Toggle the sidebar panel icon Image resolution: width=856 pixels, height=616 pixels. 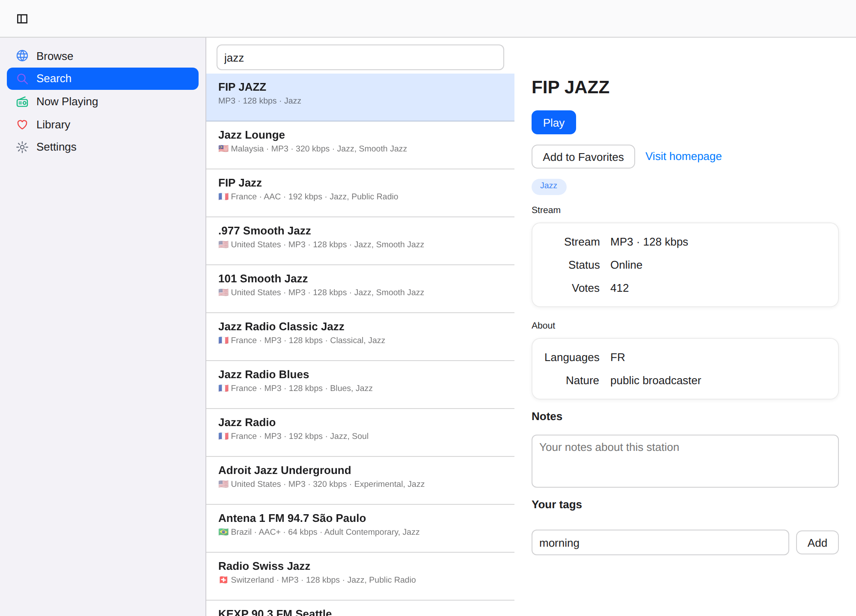pyautogui.click(x=22, y=19)
